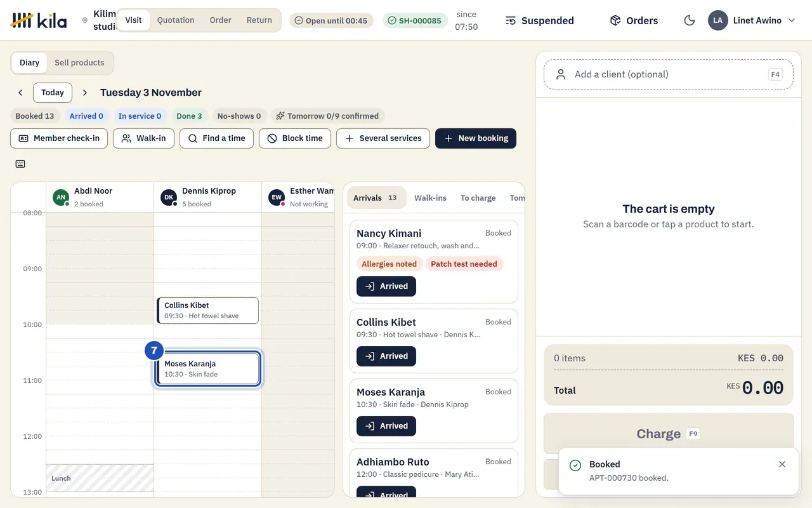Click Open until 00:45 chip
Image resolution: width=812 pixels, height=508 pixels.
[x=331, y=20]
